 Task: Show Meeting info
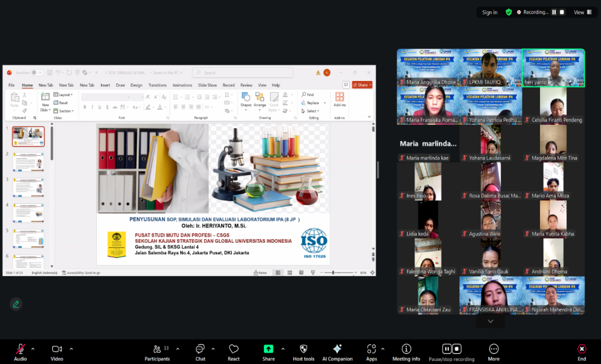[406, 349]
